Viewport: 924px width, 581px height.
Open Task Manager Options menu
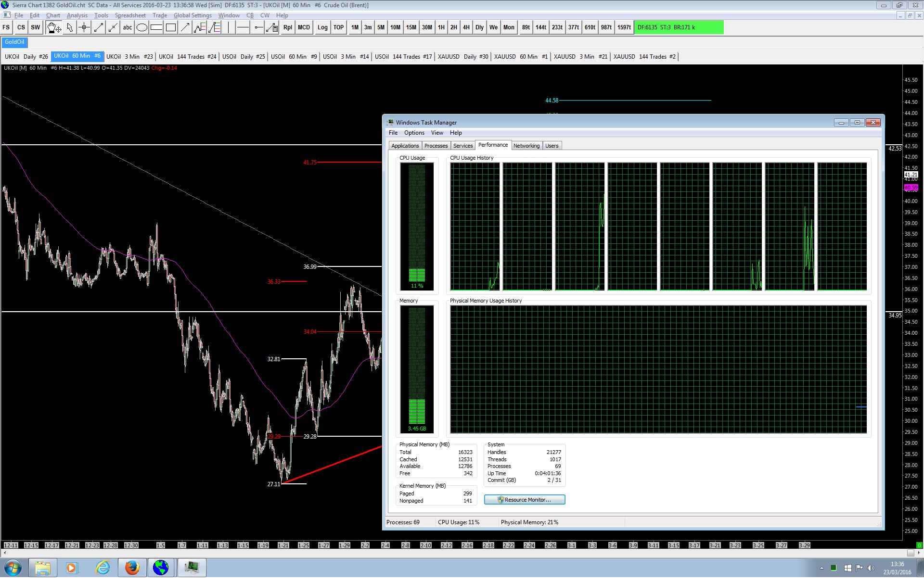pos(414,133)
